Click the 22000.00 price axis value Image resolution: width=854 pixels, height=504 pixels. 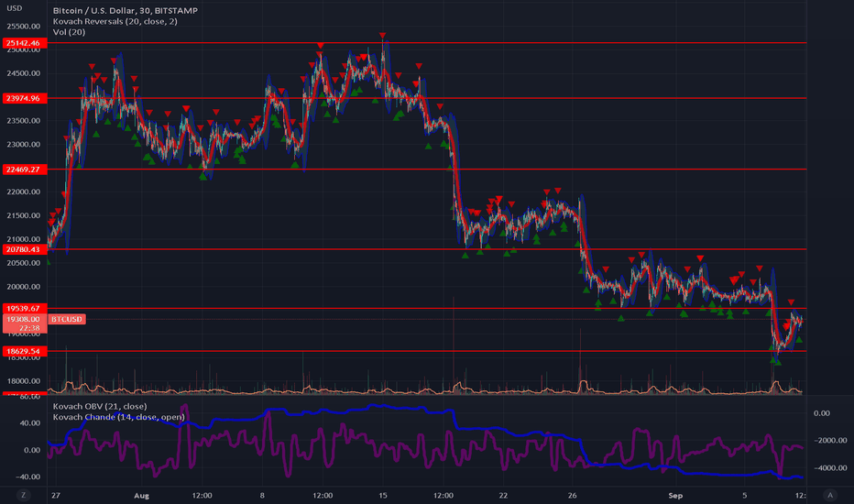pyautogui.click(x=24, y=192)
